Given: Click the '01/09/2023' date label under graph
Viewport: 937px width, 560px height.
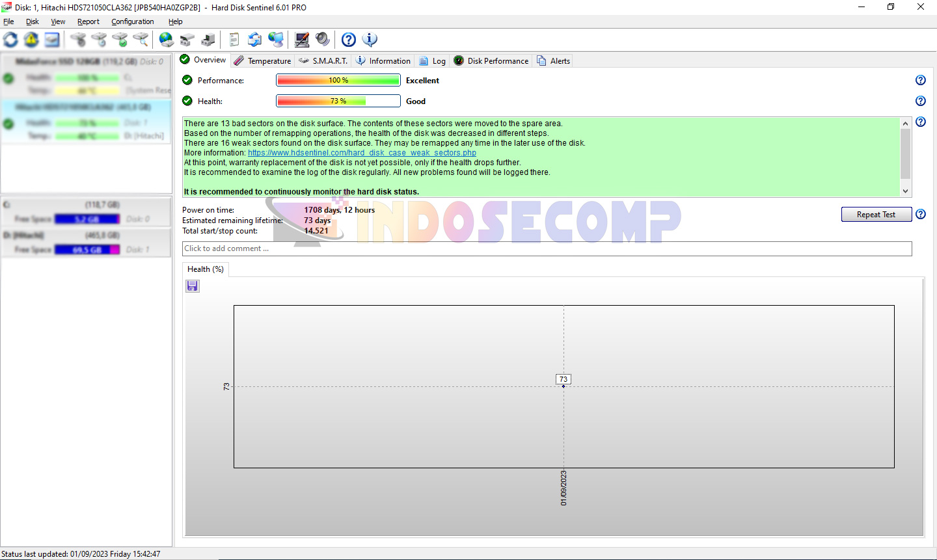Looking at the screenshot, I should [x=564, y=488].
